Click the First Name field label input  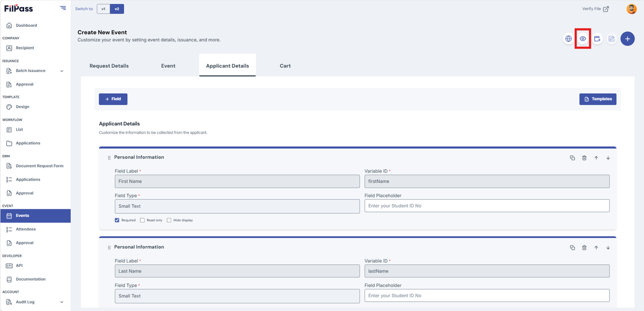pyautogui.click(x=237, y=182)
